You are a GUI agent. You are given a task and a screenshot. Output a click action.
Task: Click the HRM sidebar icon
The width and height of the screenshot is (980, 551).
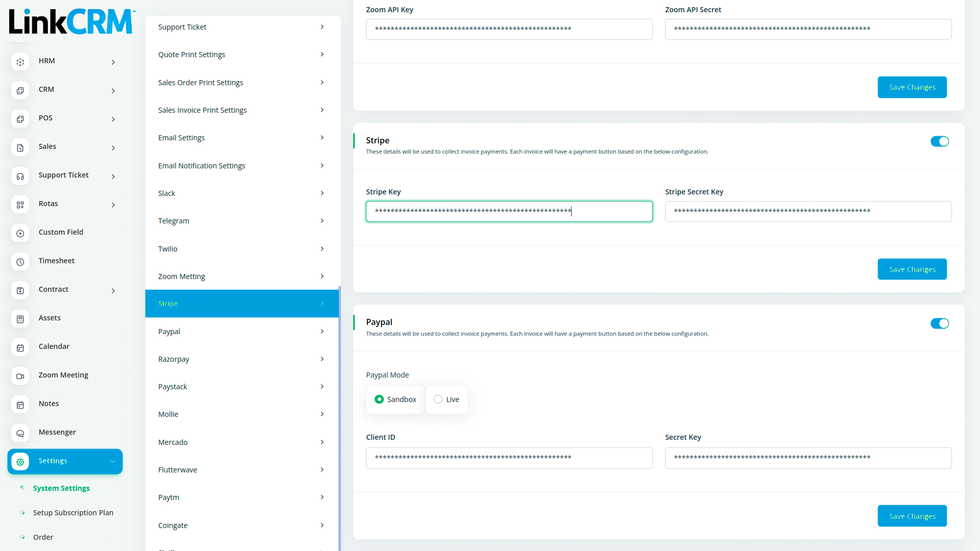pyautogui.click(x=20, y=62)
